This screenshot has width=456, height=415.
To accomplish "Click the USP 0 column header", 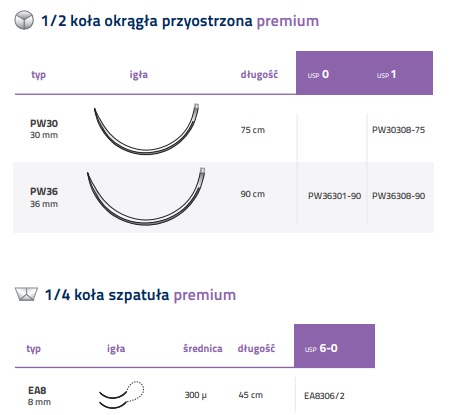I will (318, 74).
